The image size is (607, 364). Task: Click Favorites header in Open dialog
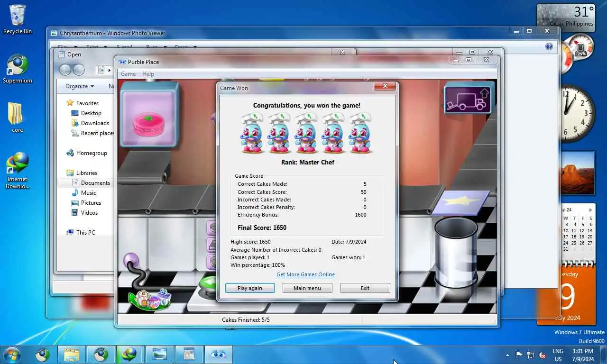click(x=87, y=103)
